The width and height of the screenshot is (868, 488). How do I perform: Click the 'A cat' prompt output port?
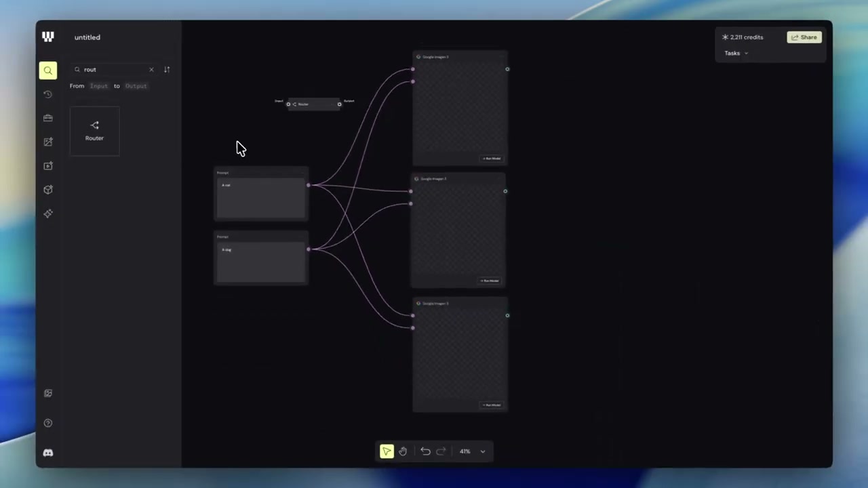(309, 185)
